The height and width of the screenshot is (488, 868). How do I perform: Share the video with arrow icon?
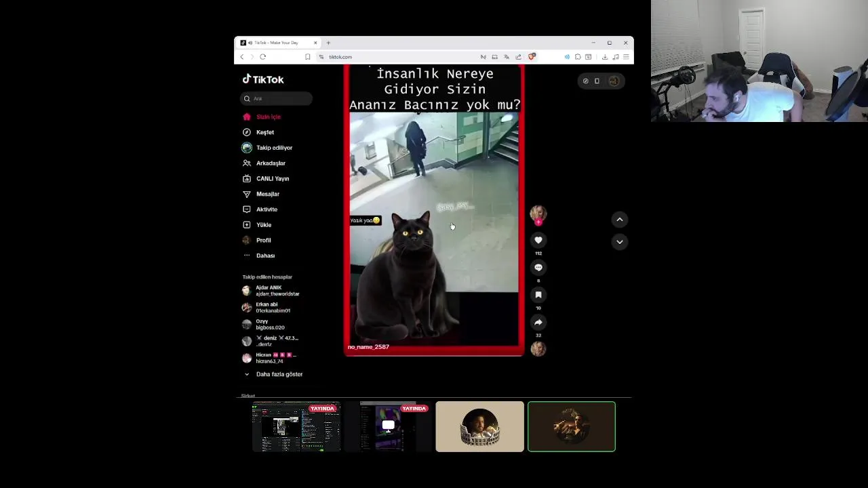pyautogui.click(x=538, y=322)
